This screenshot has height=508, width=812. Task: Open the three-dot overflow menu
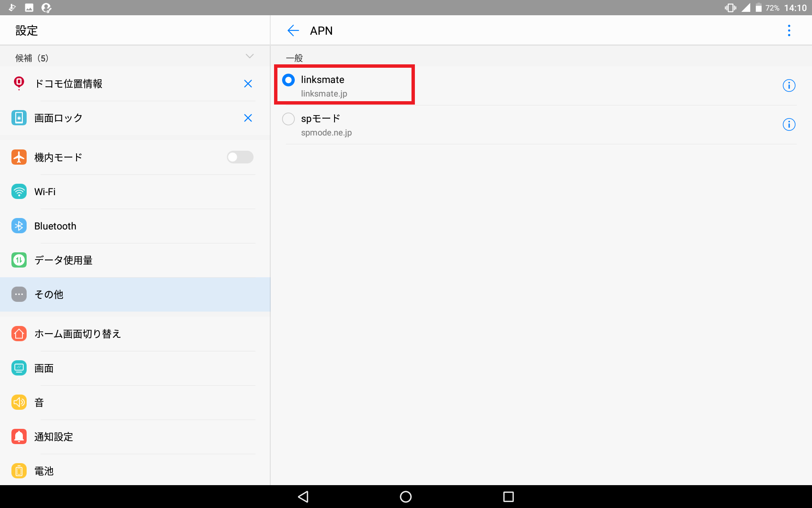789,30
